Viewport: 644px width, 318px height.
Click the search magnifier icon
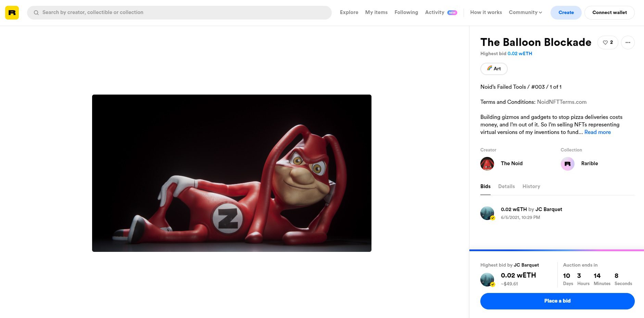tap(36, 13)
